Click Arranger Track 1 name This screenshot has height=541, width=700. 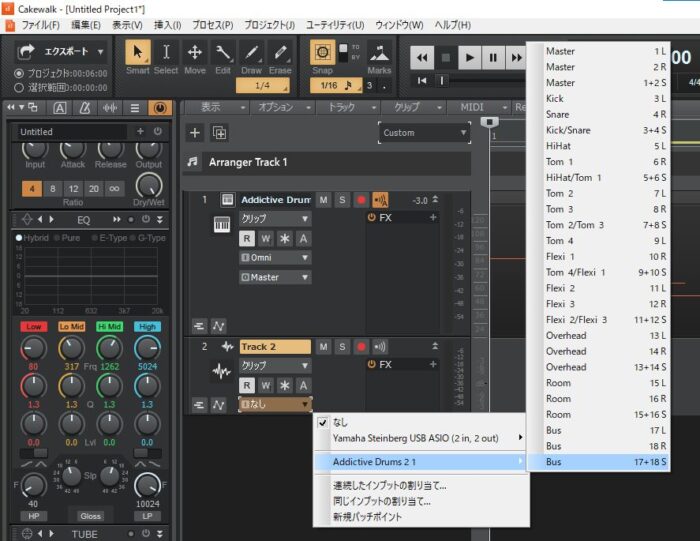(x=248, y=162)
